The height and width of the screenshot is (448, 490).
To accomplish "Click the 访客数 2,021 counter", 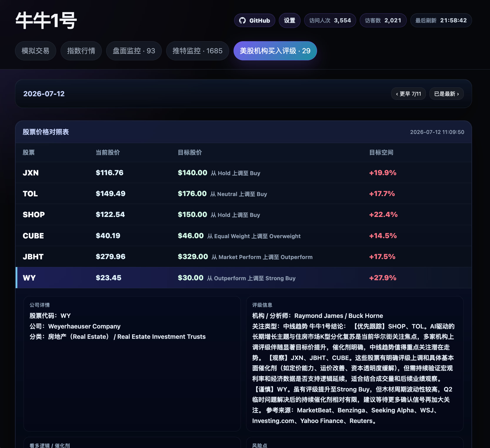I will point(383,21).
